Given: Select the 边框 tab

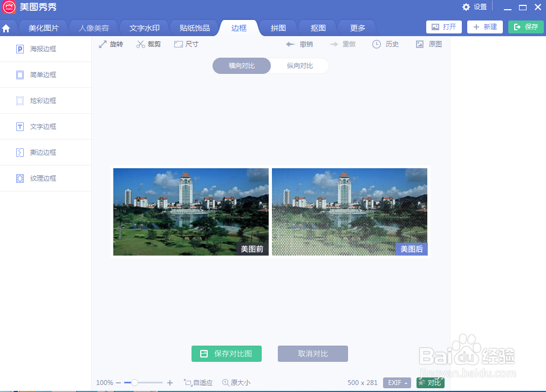Looking at the screenshot, I should [x=239, y=28].
